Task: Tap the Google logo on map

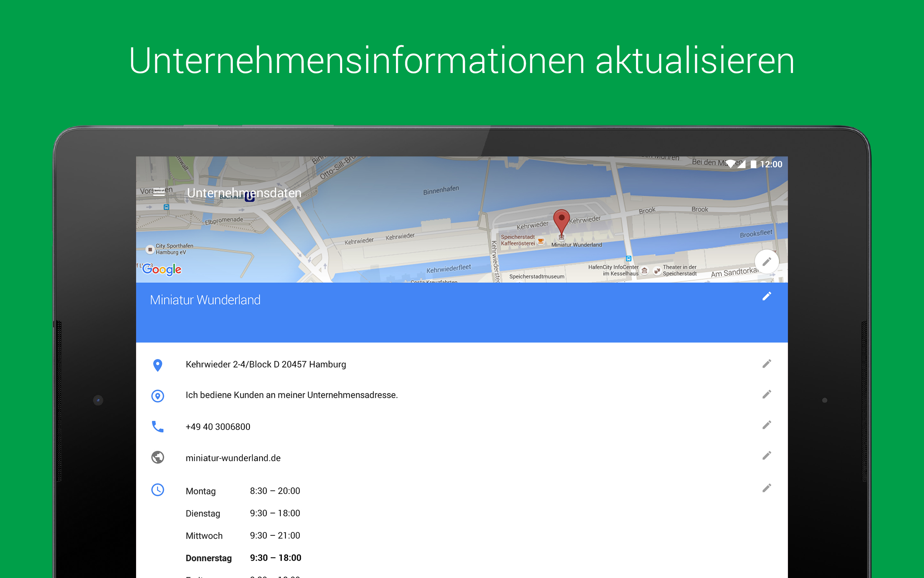Action: pyautogui.click(x=161, y=269)
